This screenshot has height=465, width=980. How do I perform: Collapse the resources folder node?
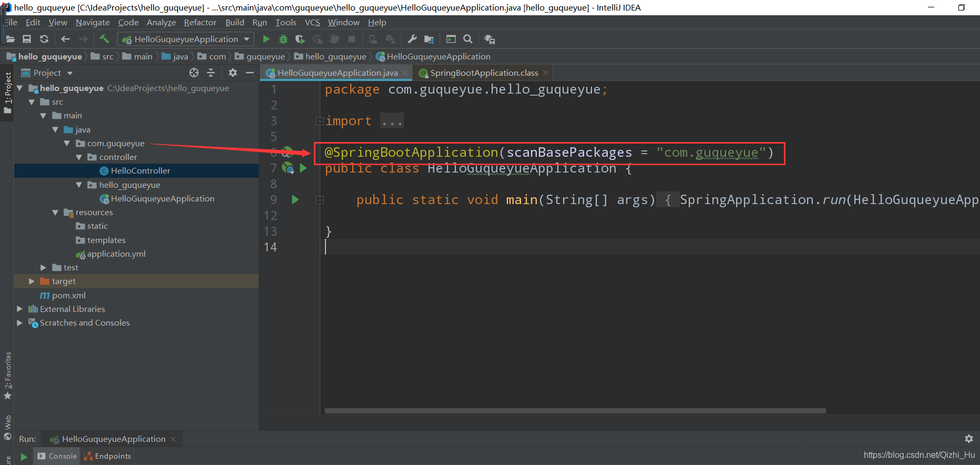[x=55, y=213]
